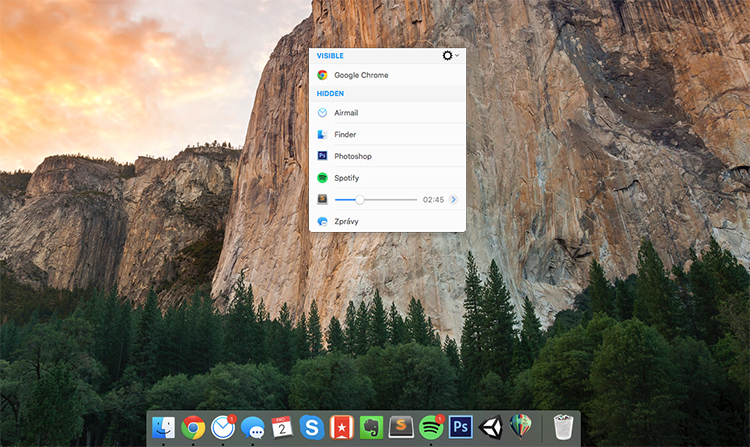
Task: Click the blue arrow next to 02:45
Action: pos(453,200)
